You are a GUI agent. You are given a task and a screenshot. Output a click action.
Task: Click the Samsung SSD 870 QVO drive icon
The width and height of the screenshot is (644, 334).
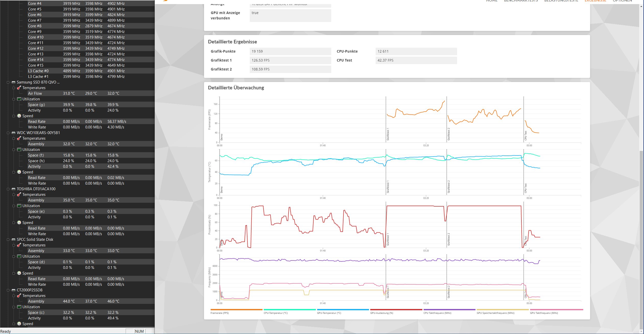(x=14, y=82)
